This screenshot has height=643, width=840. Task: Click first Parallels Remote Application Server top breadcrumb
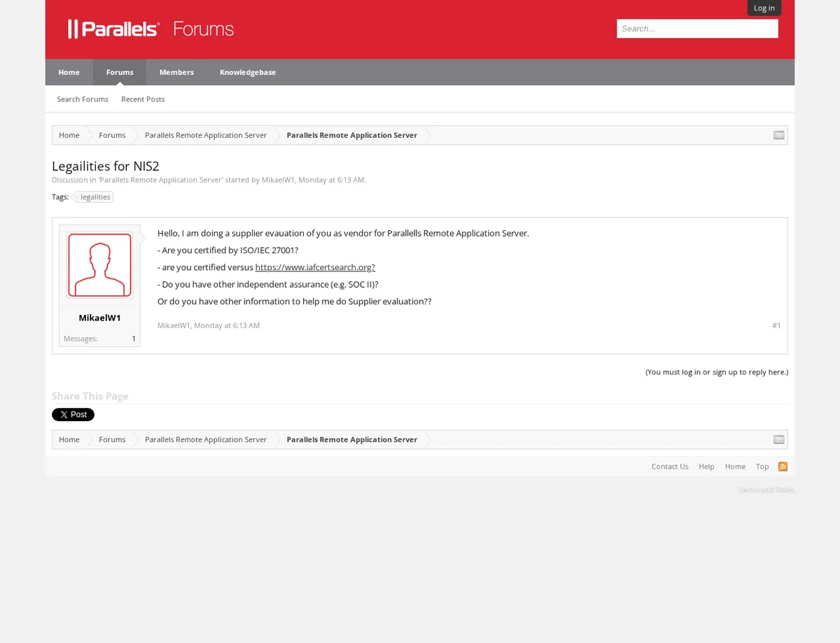[x=206, y=135]
